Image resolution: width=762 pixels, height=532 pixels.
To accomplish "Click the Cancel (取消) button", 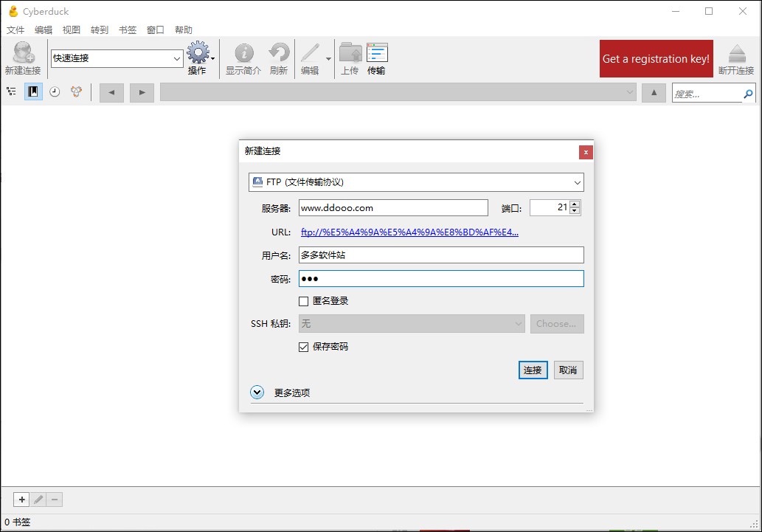I will [x=568, y=370].
